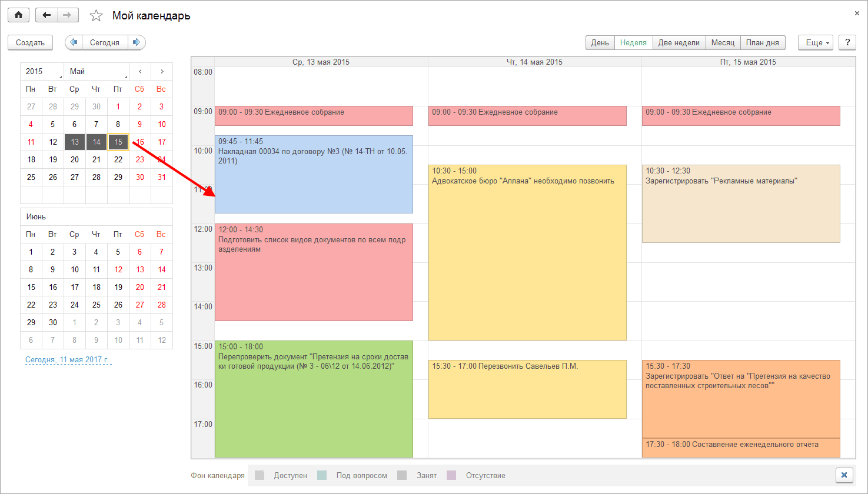Open Перепроверить документ Претензия event

[314, 399]
